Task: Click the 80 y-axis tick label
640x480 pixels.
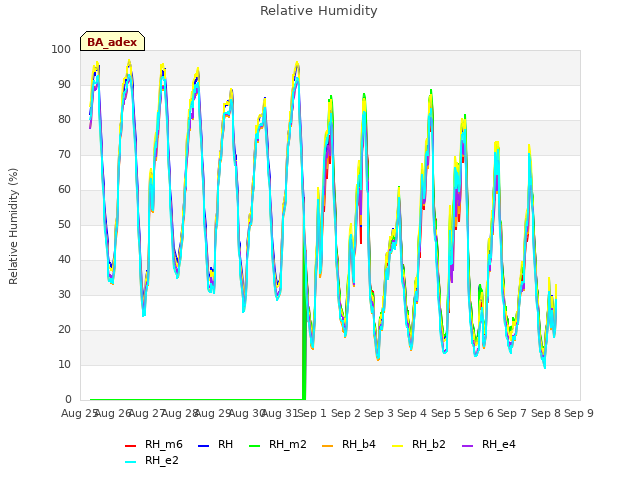Action: pyautogui.click(x=64, y=120)
